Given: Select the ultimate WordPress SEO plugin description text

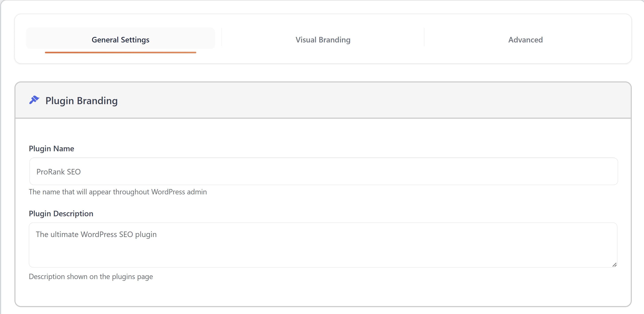Looking at the screenshot, I should (x=96, y=234).
